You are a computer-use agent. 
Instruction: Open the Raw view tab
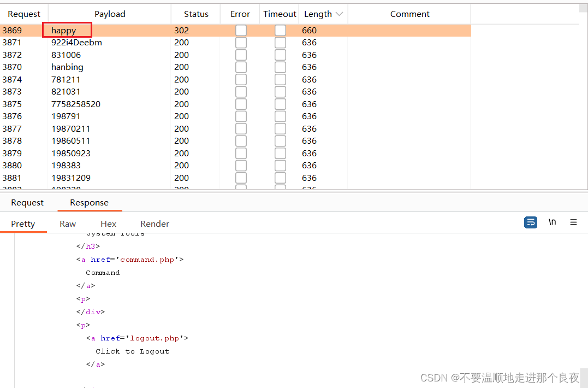[x=68, y=224]
